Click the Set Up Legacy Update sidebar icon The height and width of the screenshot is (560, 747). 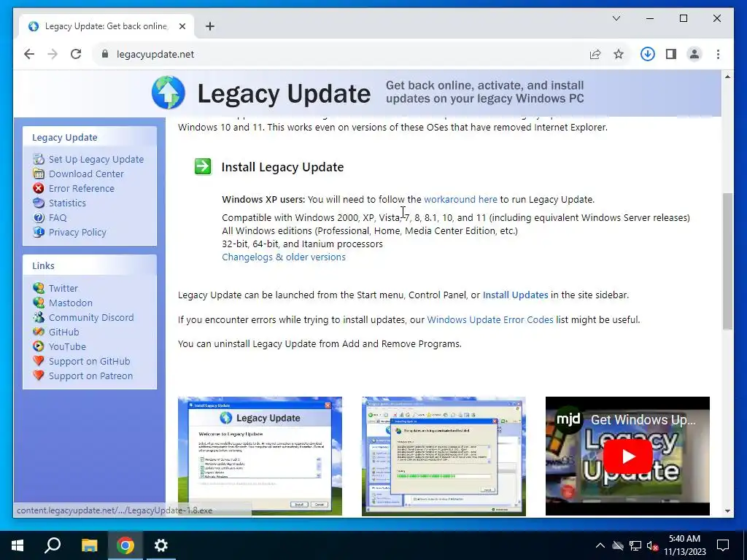point(39,159)
